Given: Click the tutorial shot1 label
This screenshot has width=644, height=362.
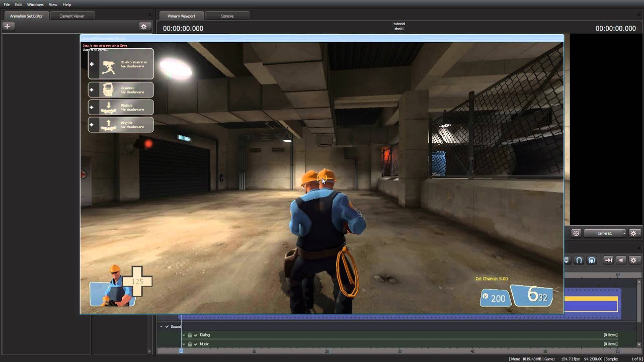Looking at the screenshot, I should [399, 26].
